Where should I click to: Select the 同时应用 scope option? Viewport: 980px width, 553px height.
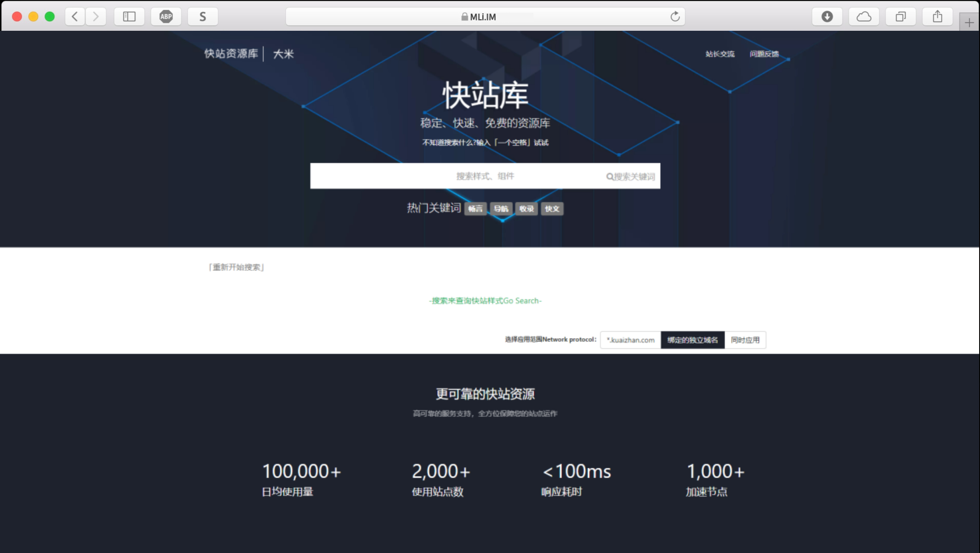[x=745, y=340]
